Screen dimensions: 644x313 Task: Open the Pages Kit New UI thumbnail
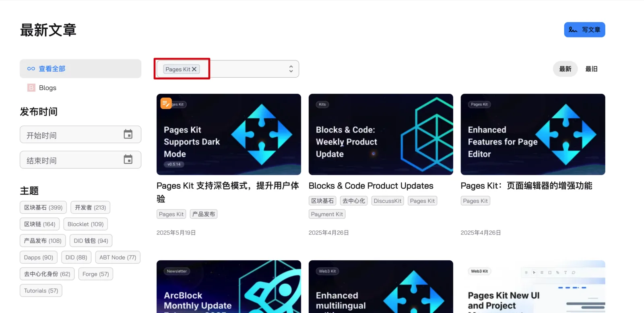[x=533, y=286]
